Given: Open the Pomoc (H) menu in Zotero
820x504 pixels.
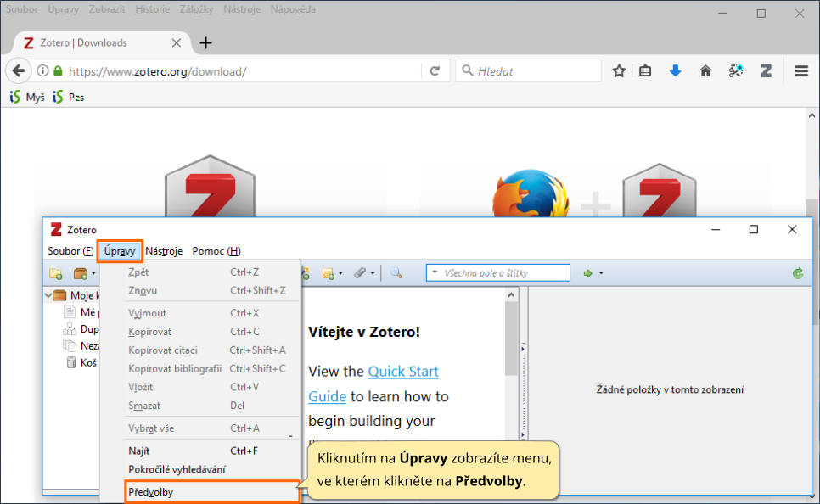Looking at the screenshot, I should (216, 251).
